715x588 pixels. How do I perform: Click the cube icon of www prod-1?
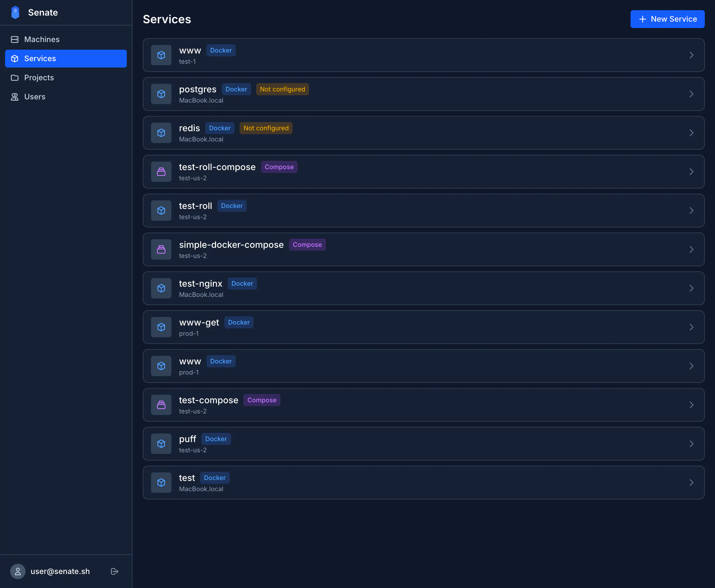tap(161, 366)
